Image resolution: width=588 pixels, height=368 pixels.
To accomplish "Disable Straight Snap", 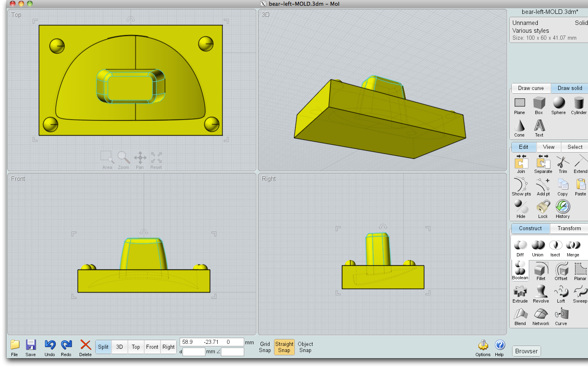I will click(284, 347).
